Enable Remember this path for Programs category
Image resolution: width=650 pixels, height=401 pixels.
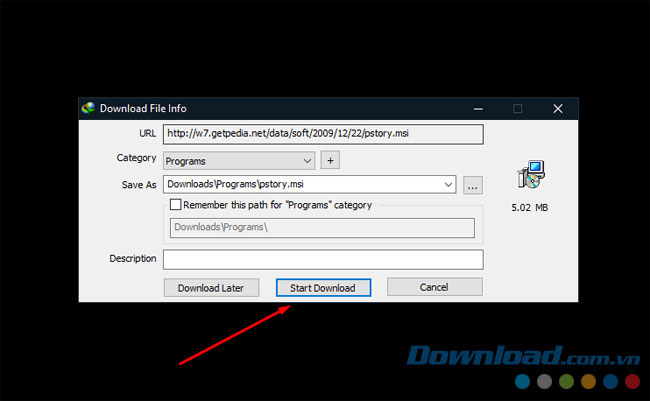coord(176,205)
